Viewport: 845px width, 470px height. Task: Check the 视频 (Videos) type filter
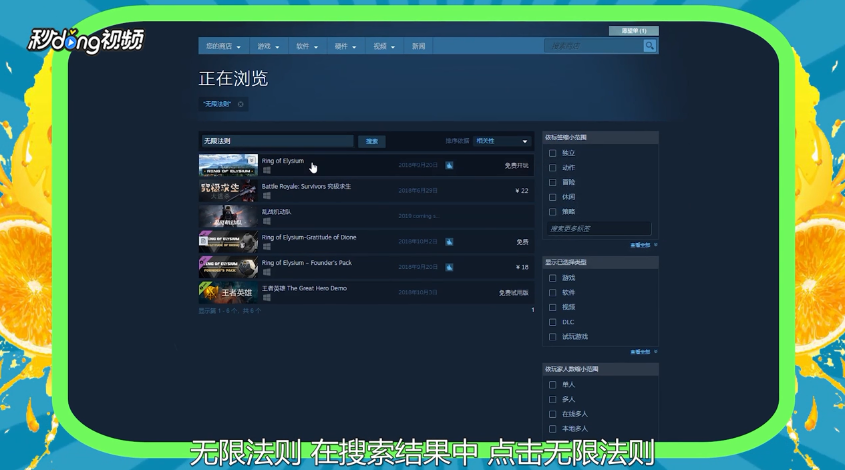(x=552, y=307)
